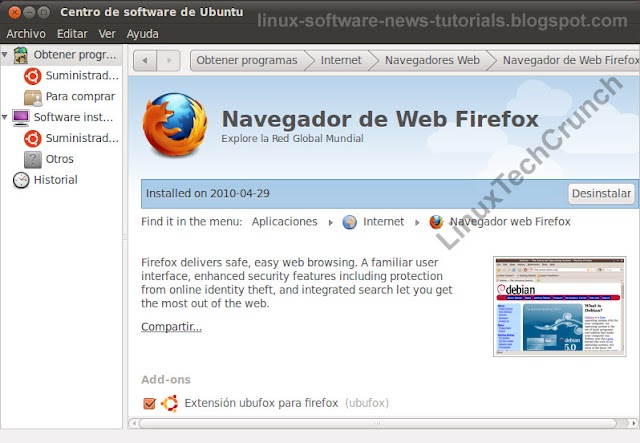Screen dimensions: 640x443
Task: Click the horizontal scrollbar at bottom
Action: (x=378, y=423)
